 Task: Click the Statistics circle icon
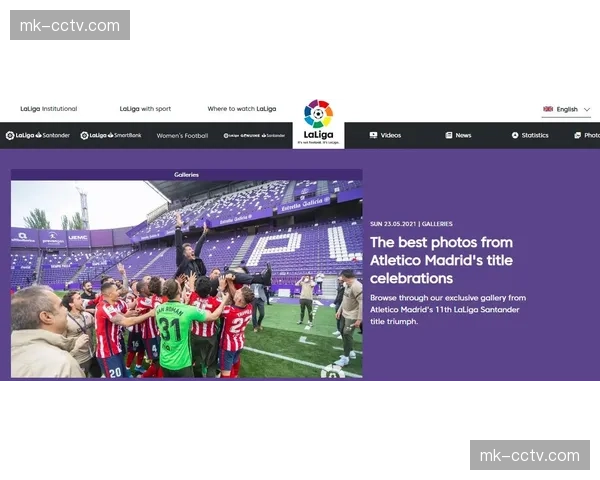point(515,135)
